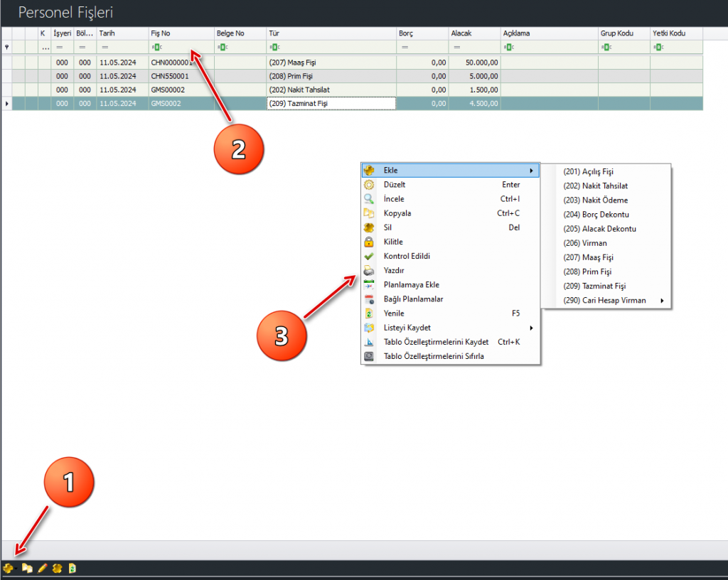Click Düzelt in the context menu

coord(395,185)
